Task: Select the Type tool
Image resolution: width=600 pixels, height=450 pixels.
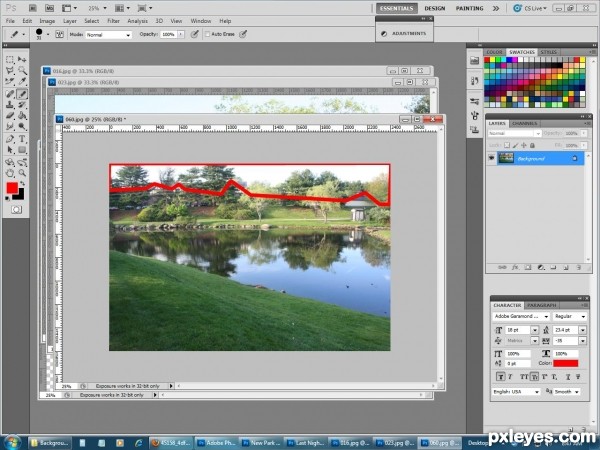Action: [x=22, y=139]
